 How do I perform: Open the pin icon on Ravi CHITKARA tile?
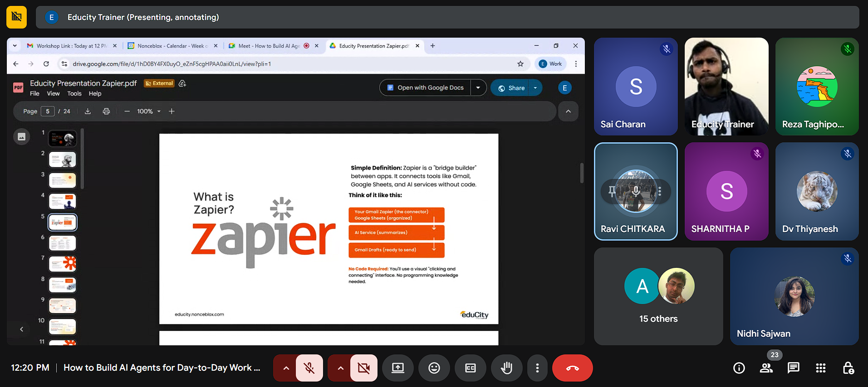(x=612, y=191)
